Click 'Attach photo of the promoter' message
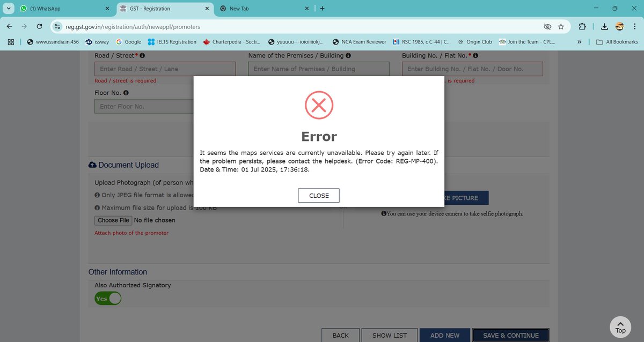 (x=131, y=233)
